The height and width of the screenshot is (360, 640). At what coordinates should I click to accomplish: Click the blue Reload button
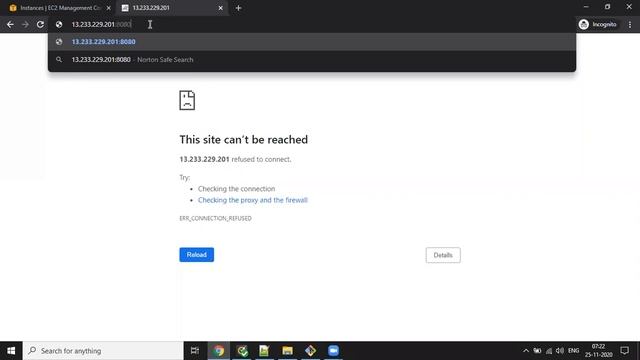click(196, 255)
